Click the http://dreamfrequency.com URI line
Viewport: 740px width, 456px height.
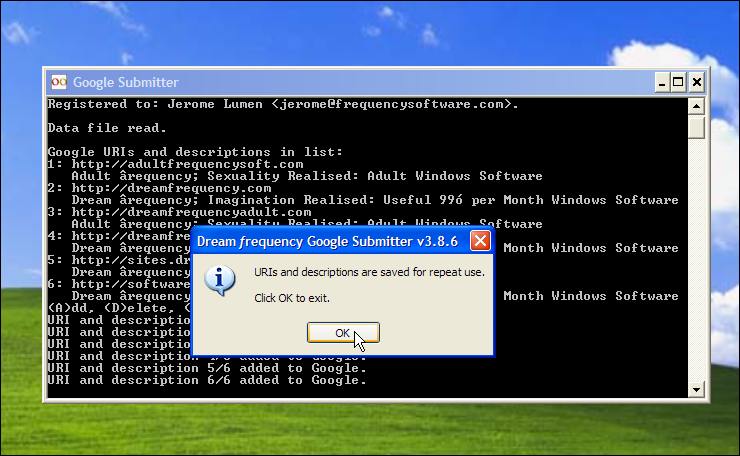coord(160,188)
